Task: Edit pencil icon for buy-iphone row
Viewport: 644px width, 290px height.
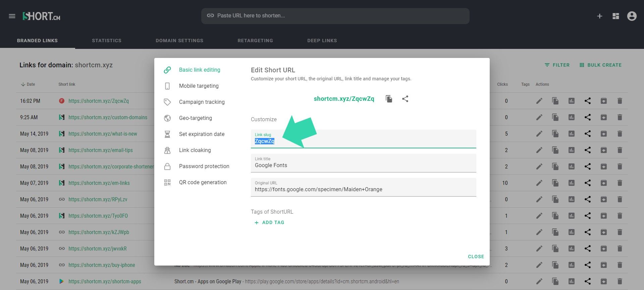Action: 539,265
